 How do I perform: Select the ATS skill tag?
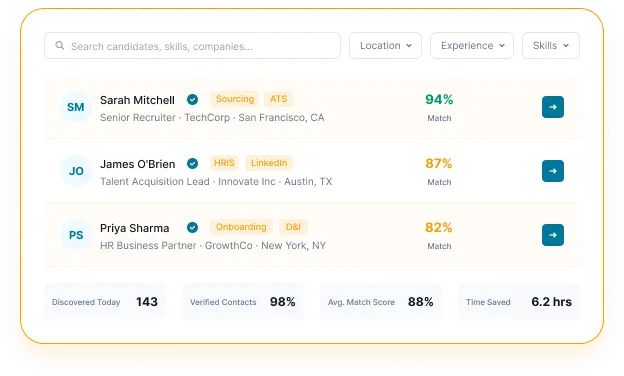tap(278, 99)
